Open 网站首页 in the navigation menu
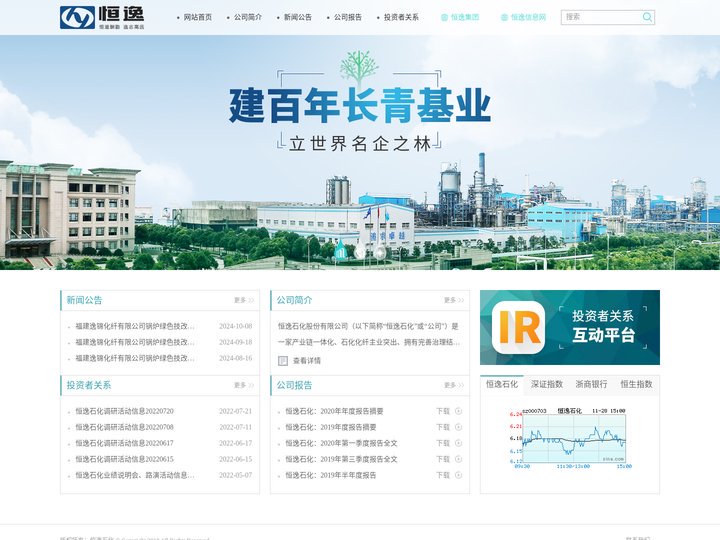 (198, 17)
